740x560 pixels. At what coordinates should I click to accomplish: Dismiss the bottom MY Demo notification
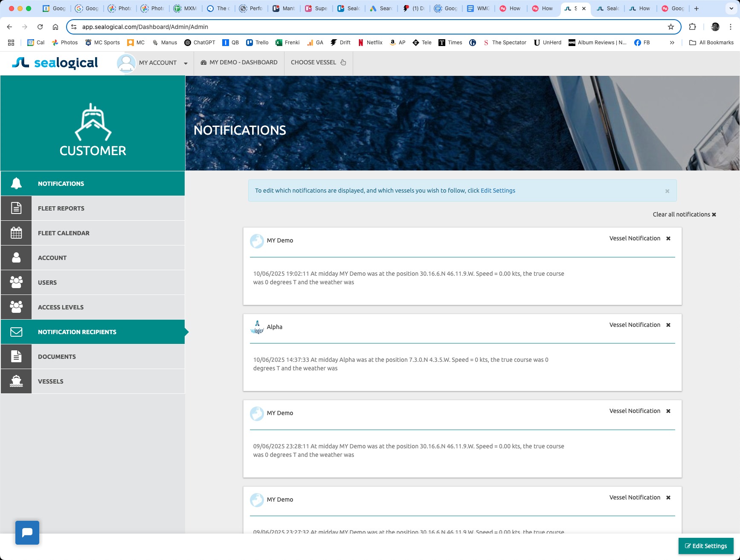(668, 498)
